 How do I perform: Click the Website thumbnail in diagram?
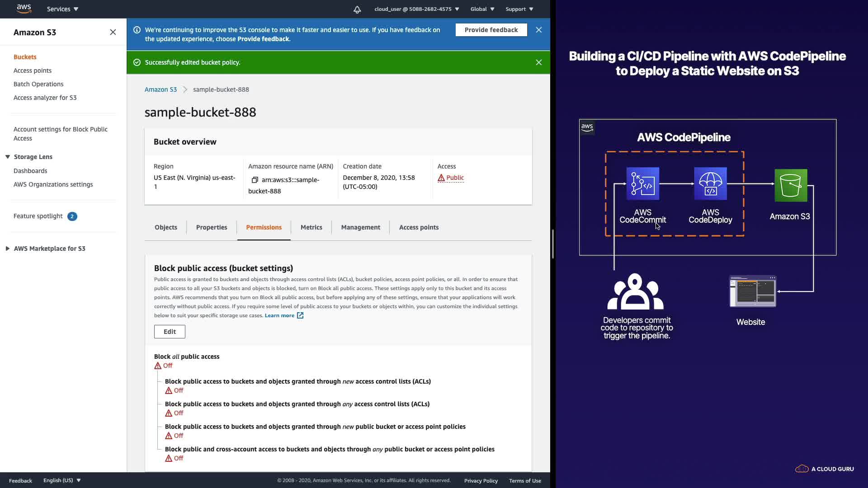click(x=753, y=292)
